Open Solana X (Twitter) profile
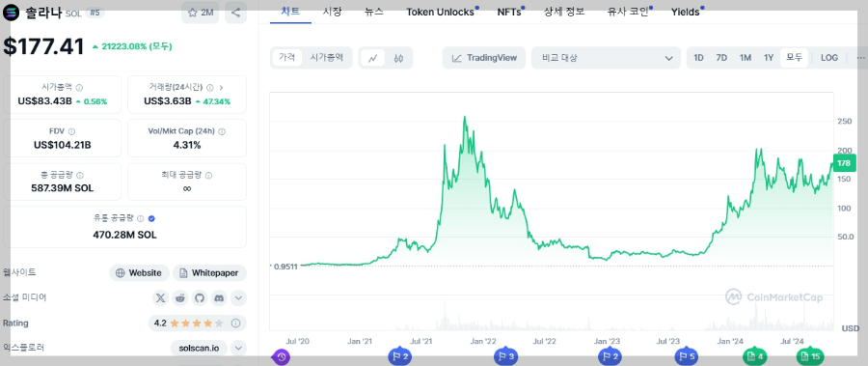Viewport: 868px width, 366px height. click(x=160, y=298)
